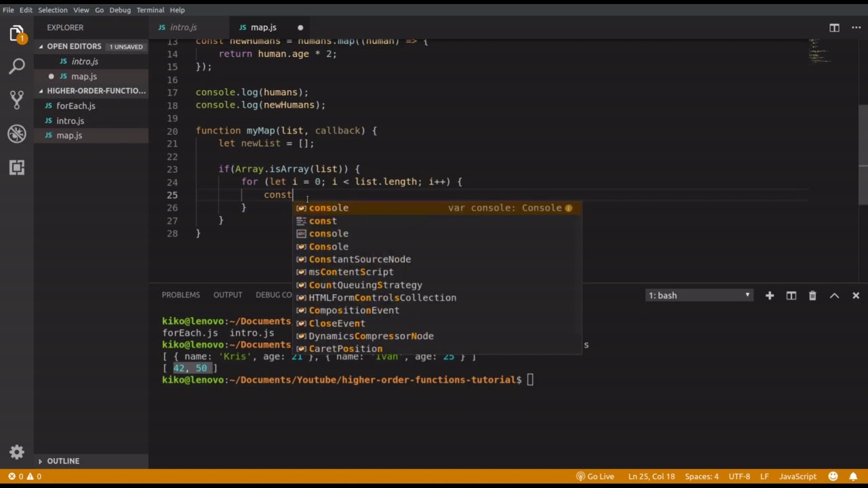Add a new terminal with plus icon
The width and height of the screenshot is (868, 488).
pos(770,296)
